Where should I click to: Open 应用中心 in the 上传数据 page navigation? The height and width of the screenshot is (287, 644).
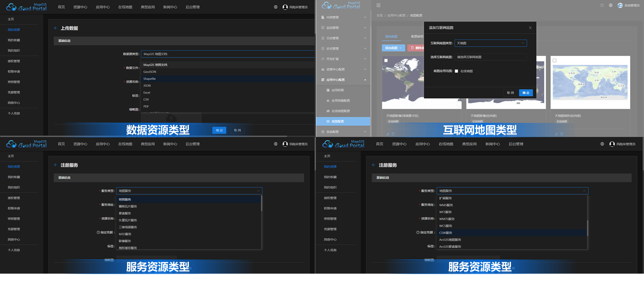coord(103,7)
